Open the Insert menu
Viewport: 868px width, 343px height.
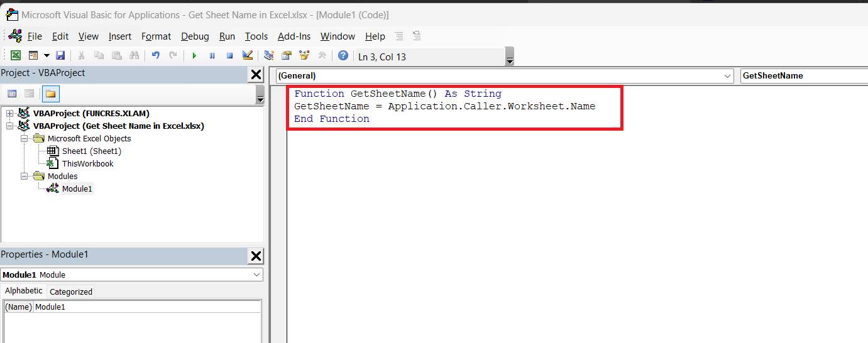120,36
